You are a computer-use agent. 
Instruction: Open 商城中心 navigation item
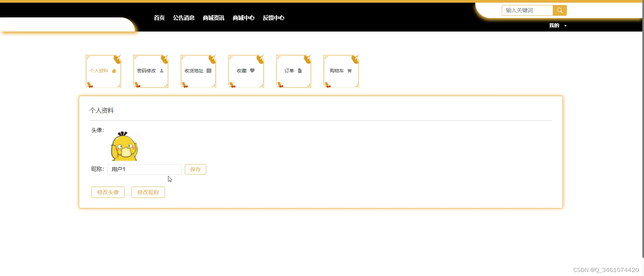tap(244, 18)
